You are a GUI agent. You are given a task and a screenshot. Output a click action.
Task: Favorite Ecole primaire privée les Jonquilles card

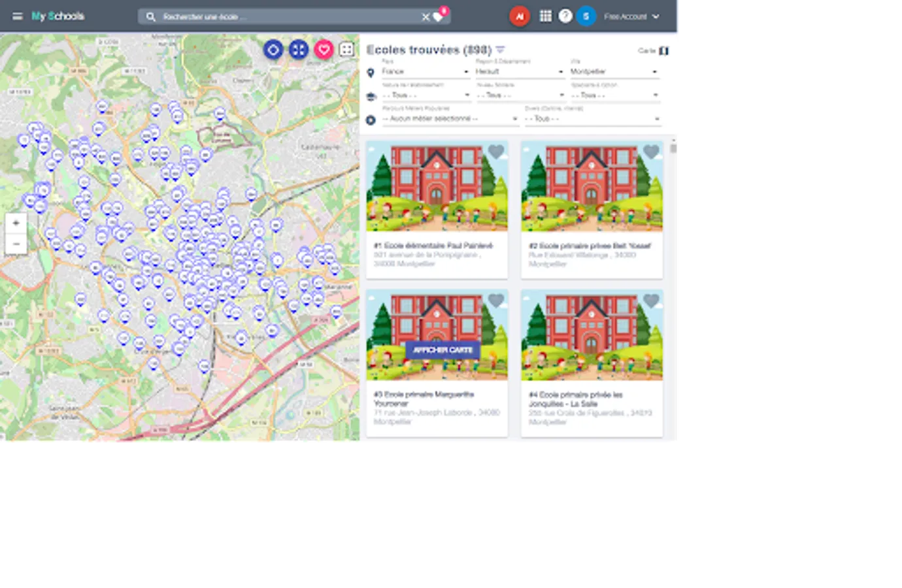[651, 301]
